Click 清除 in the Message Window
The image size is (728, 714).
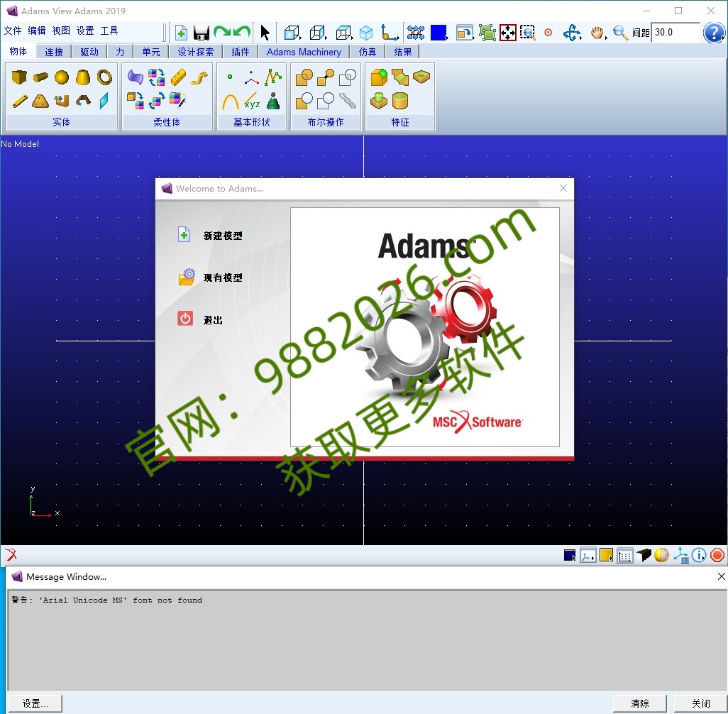pos(640,703)
